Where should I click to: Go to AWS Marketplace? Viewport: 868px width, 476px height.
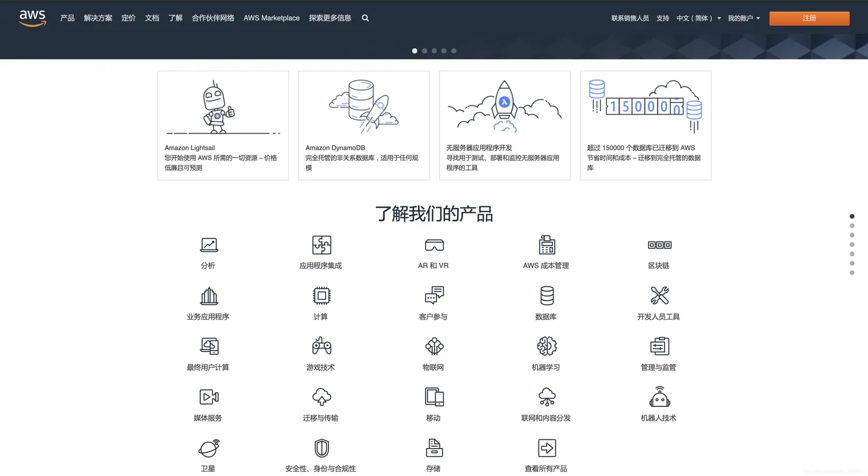tap(272, 18)
